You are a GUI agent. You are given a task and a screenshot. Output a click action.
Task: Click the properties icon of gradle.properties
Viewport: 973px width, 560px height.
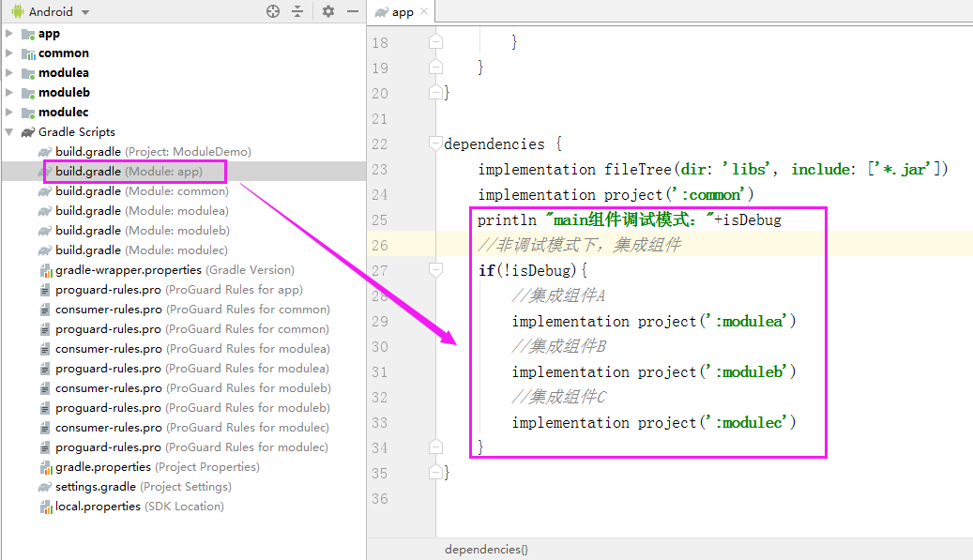46,467
